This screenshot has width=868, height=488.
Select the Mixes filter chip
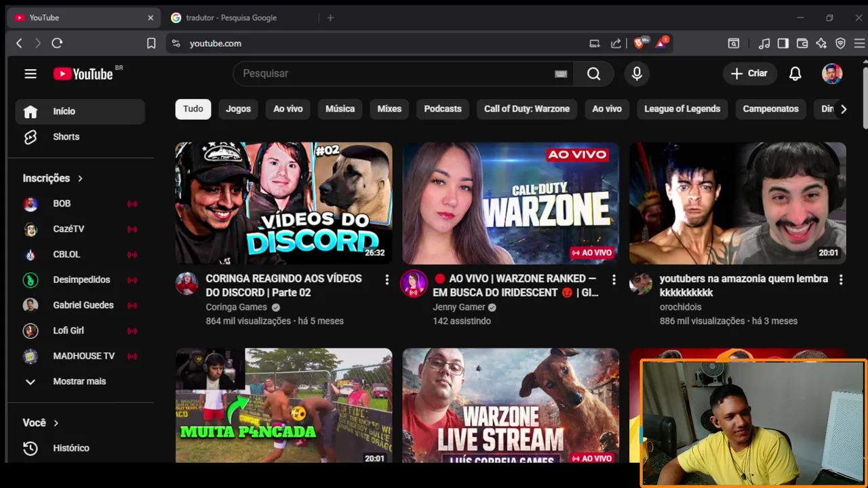(x=389, y=108)
